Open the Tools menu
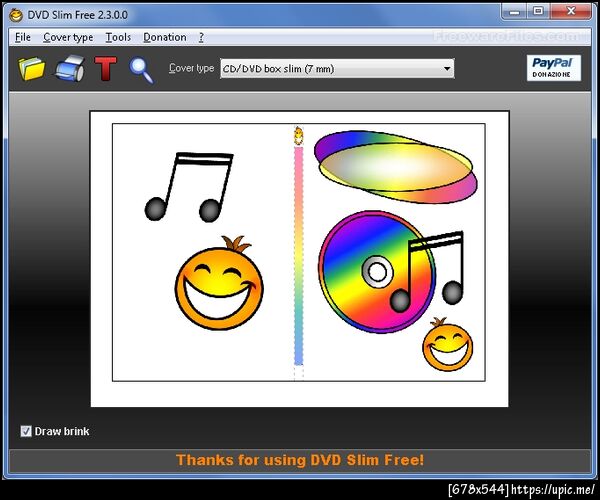 tap(118, 37)
